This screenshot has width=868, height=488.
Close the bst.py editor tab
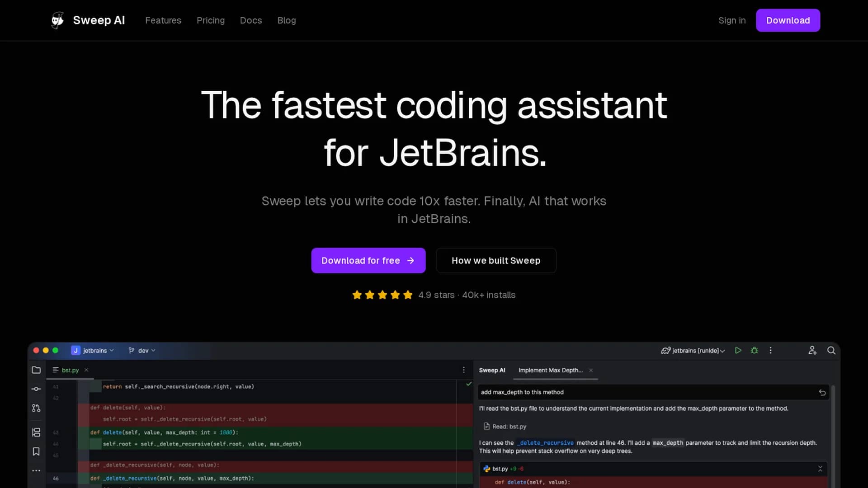coord(86,370)
